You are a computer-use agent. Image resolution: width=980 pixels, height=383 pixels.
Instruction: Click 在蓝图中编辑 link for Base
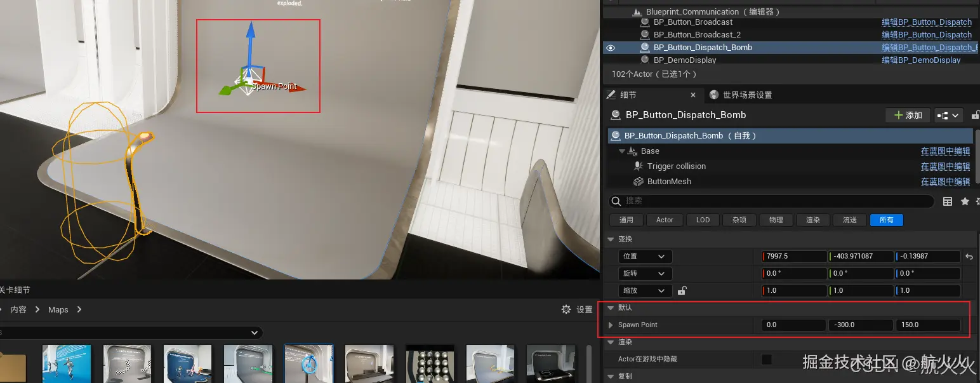[946, 151]
